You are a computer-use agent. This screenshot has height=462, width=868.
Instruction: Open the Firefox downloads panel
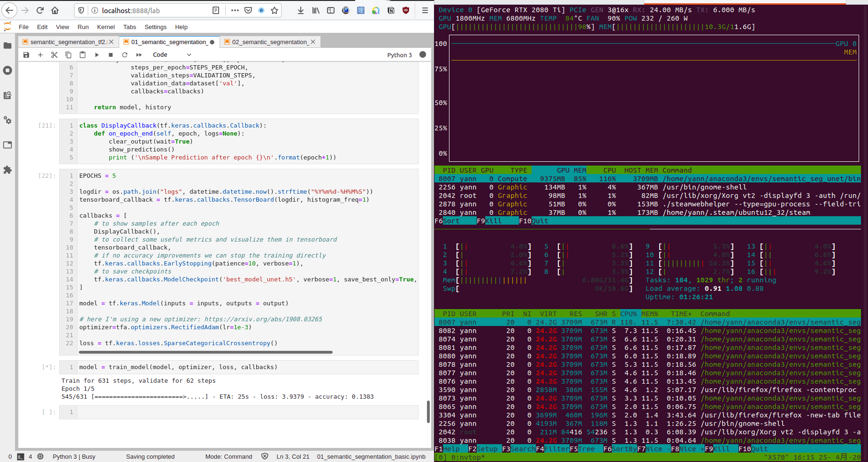[x=301, y=10]
